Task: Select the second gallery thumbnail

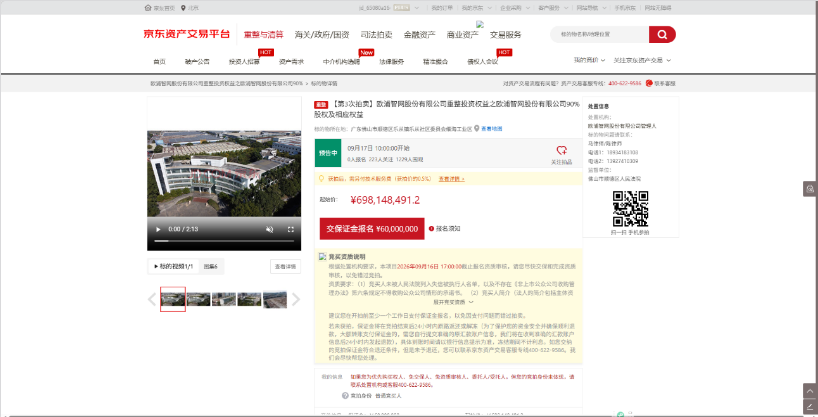Action: [199, 299]
